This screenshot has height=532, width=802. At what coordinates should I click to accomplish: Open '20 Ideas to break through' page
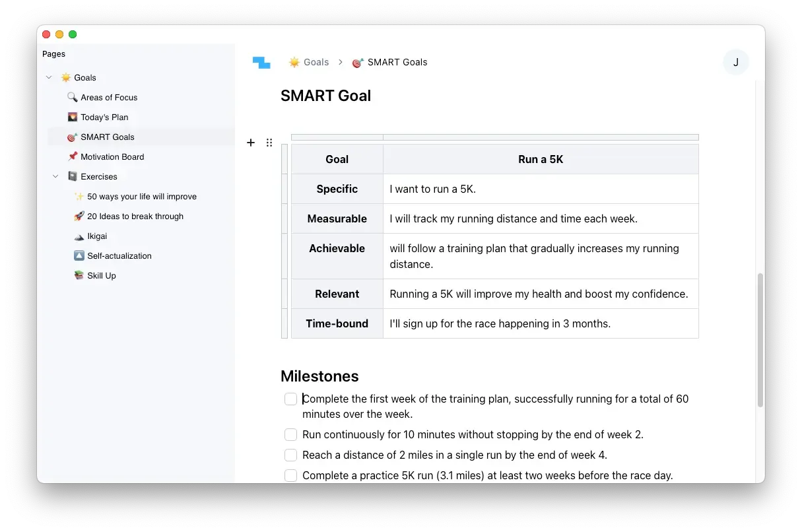coord(135,216)
